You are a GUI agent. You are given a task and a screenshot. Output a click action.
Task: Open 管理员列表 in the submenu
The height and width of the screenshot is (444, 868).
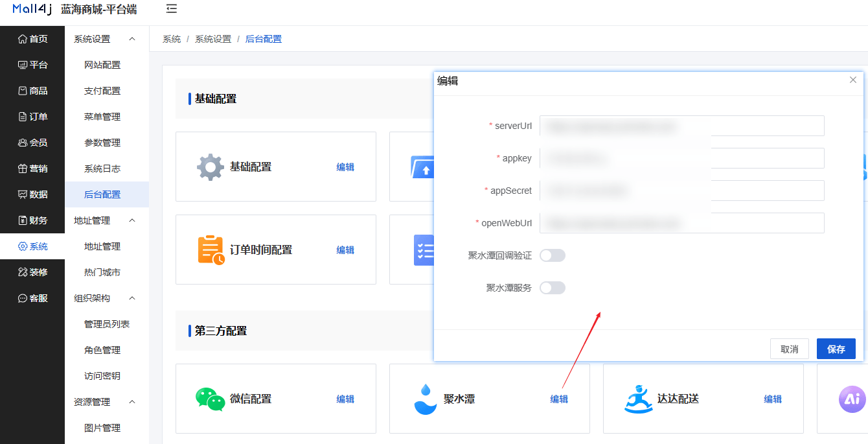coord(107,324)
